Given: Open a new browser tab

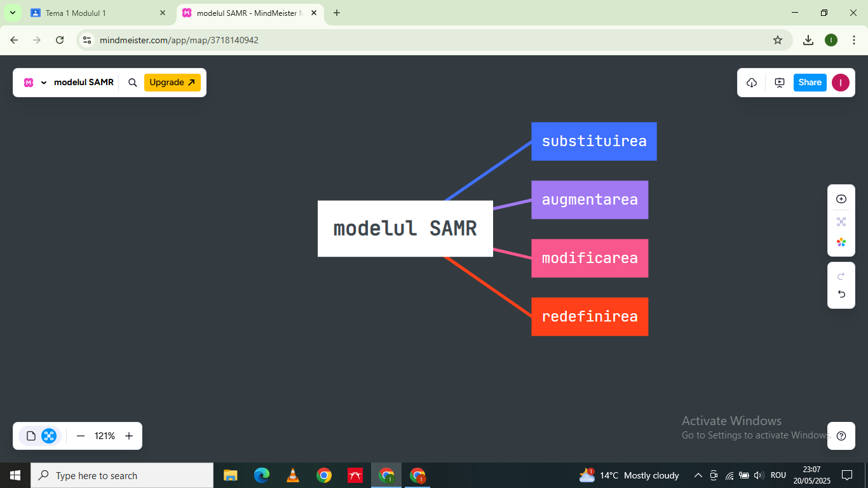Looking at the screenshot, I should tap(337, 13).
